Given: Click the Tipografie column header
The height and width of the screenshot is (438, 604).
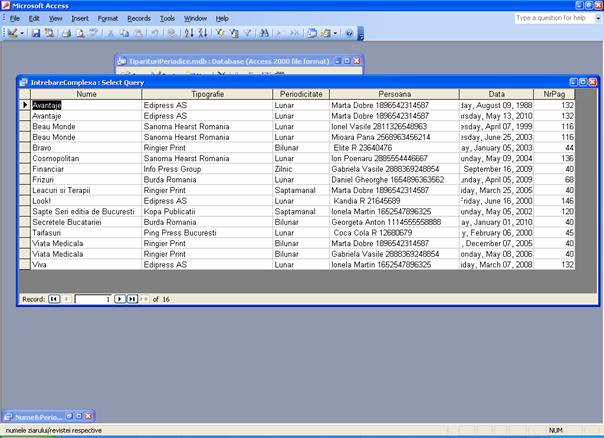Looking at the screenshot, I should pos(206,94).
